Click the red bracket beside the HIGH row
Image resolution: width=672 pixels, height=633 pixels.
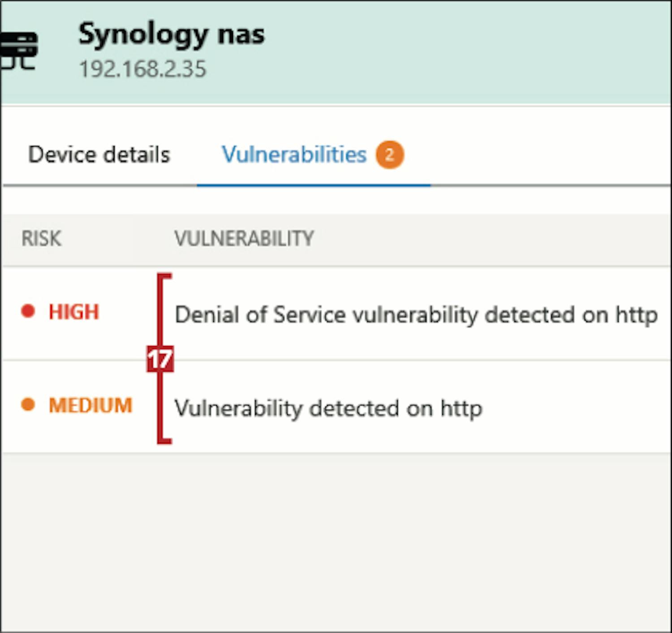pos(160,309)
